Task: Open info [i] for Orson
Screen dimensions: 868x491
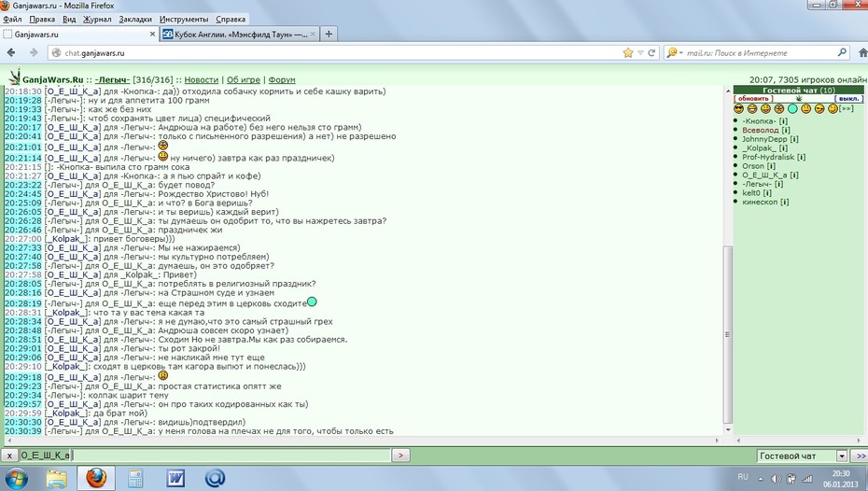Action: coord(771,165)
